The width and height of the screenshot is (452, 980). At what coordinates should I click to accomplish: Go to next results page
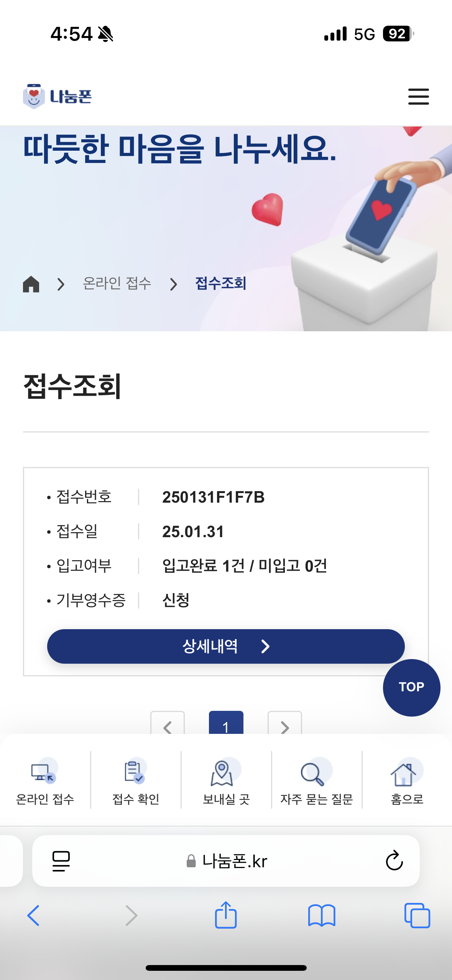284,724
